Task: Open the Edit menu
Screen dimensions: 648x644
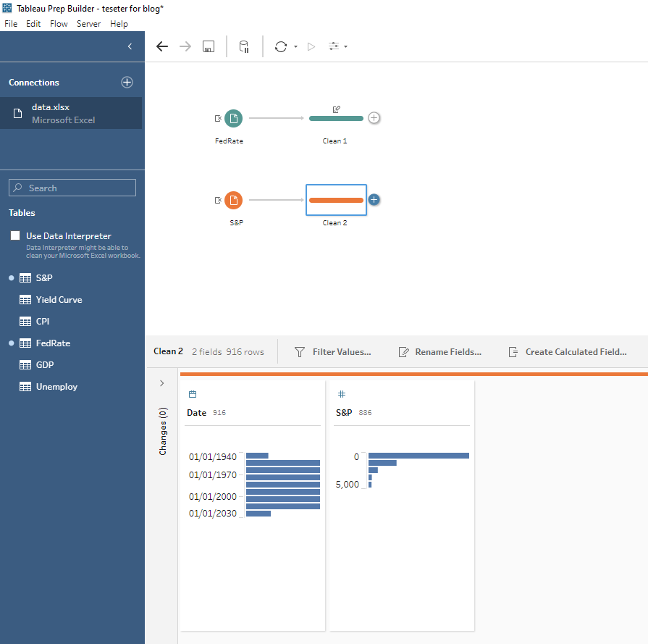Action: point(33,24)
